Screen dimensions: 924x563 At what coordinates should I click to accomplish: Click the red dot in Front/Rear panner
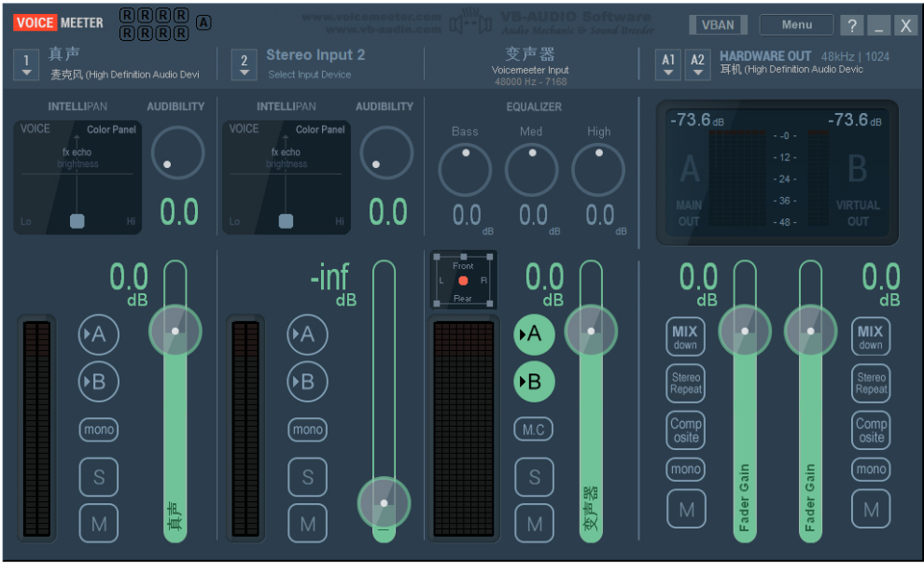[x=463, y=281]
